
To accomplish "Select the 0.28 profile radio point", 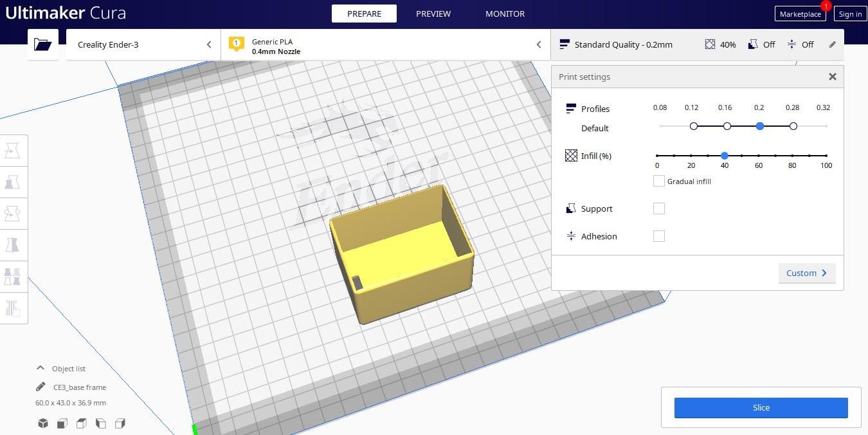I will click(x=793, y=126).
